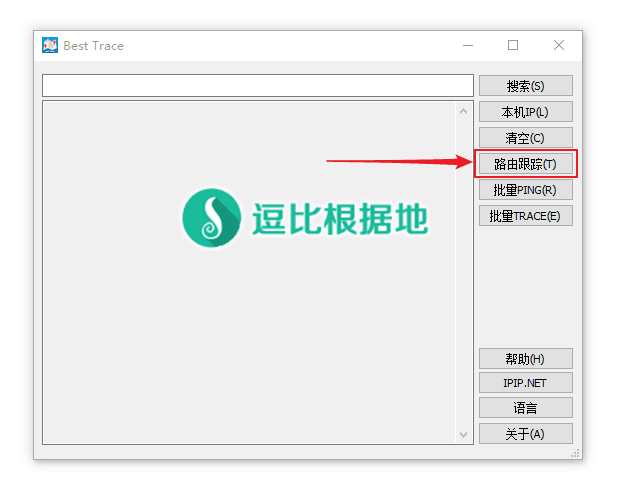This screenshot has height=491, width=618.
Task: Visit the IPIP.NET button link
Action: (525, 383)
